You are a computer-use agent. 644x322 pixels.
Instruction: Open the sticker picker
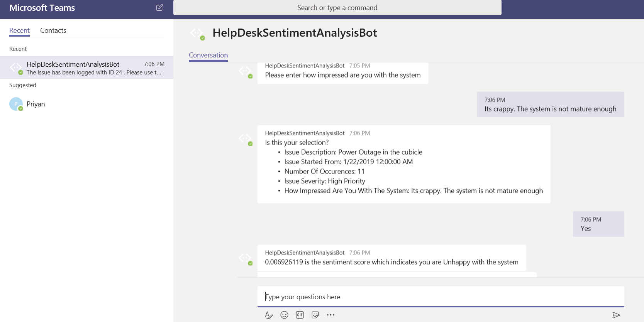click(x=315, y=315)
